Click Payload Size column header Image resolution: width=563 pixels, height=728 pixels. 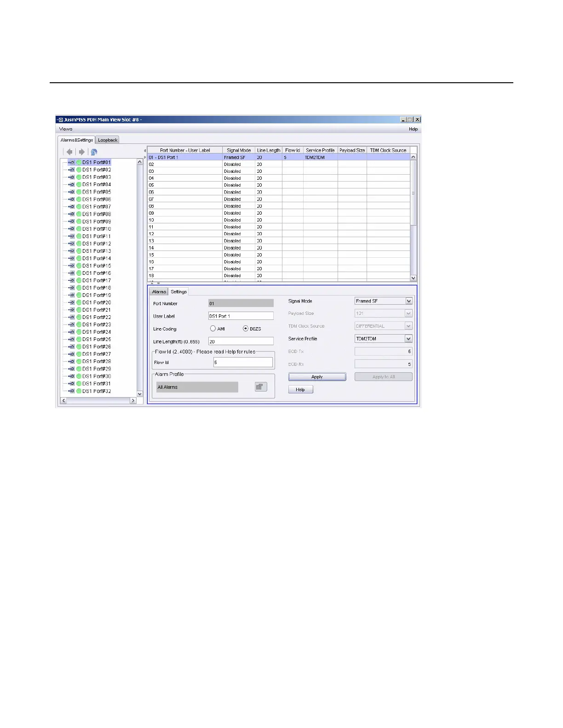point(352,150)
